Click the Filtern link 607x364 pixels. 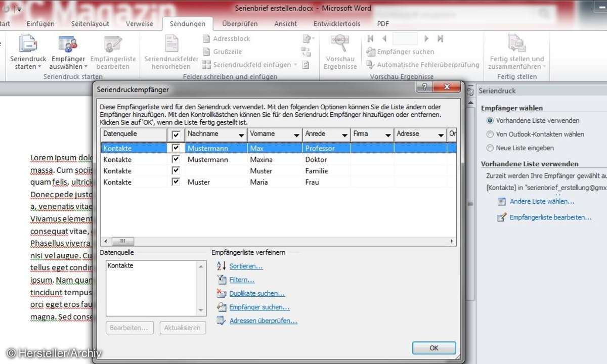tap(242, 280)
